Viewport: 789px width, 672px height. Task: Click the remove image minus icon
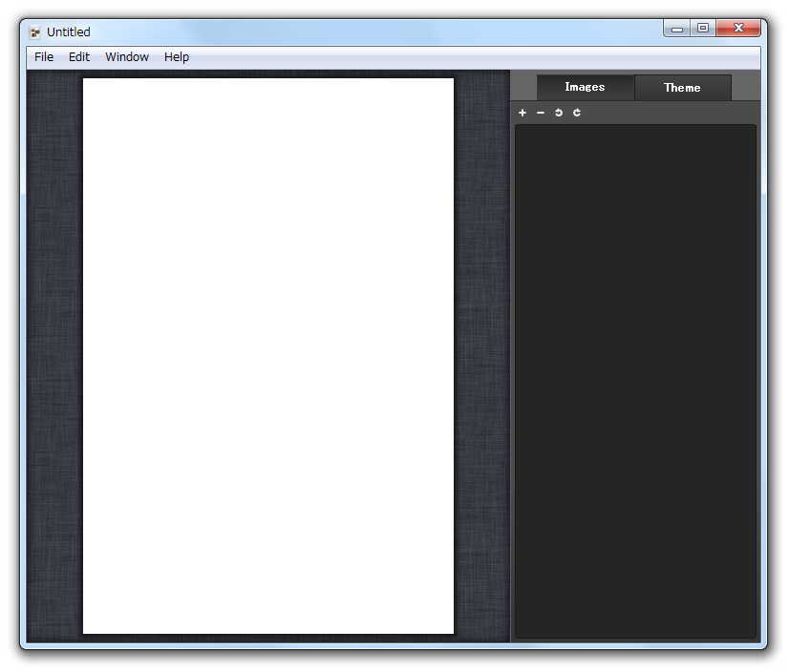[541, 113]
